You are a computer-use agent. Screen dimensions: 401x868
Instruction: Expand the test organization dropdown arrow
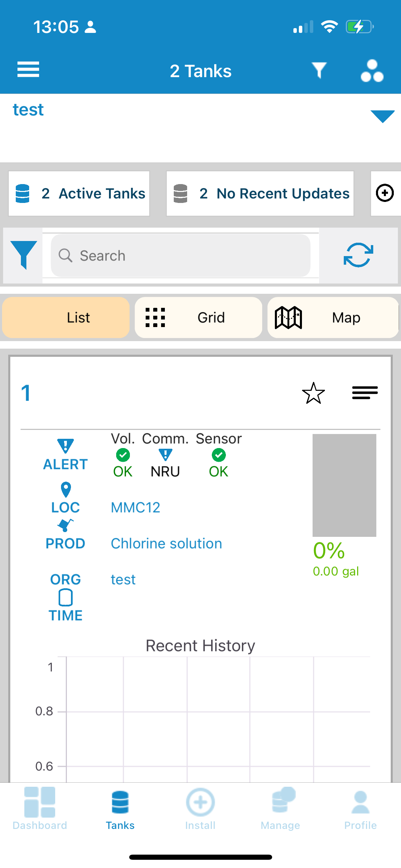point(382,116)
